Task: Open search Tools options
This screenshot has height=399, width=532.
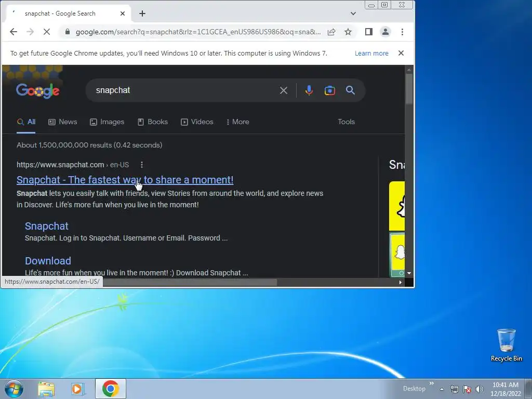Action: click(346, 122)
